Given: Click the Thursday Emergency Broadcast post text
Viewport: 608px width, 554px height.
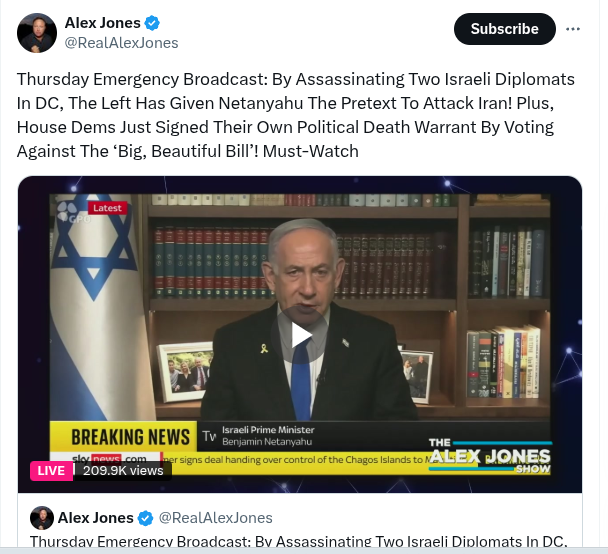Looking at the screenshot, I should (295, 115).
